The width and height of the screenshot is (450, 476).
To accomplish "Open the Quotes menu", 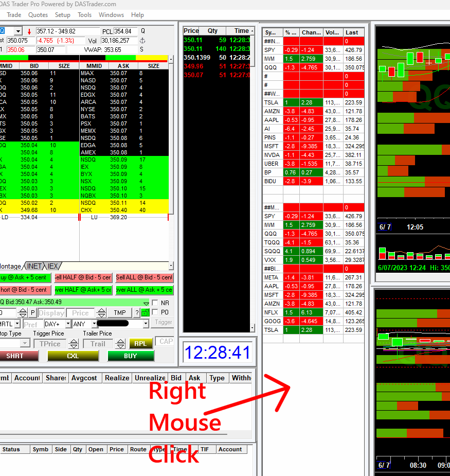I will point(38,15).
